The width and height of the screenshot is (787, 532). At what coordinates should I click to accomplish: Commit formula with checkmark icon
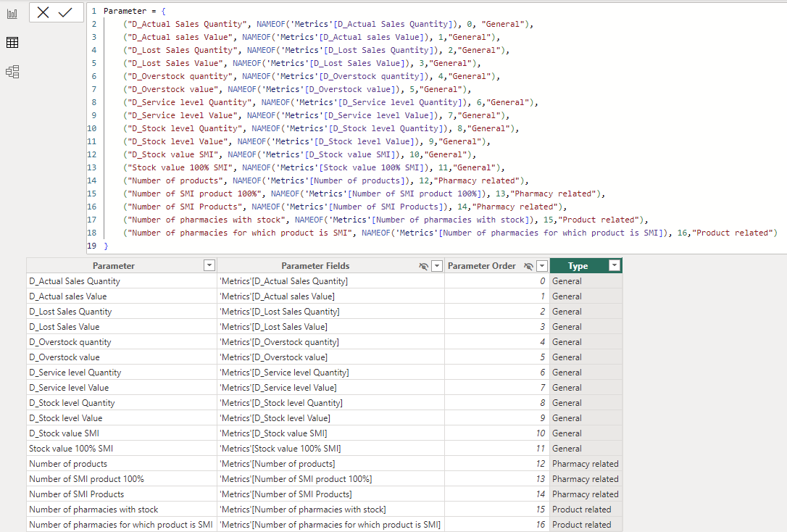65,12
